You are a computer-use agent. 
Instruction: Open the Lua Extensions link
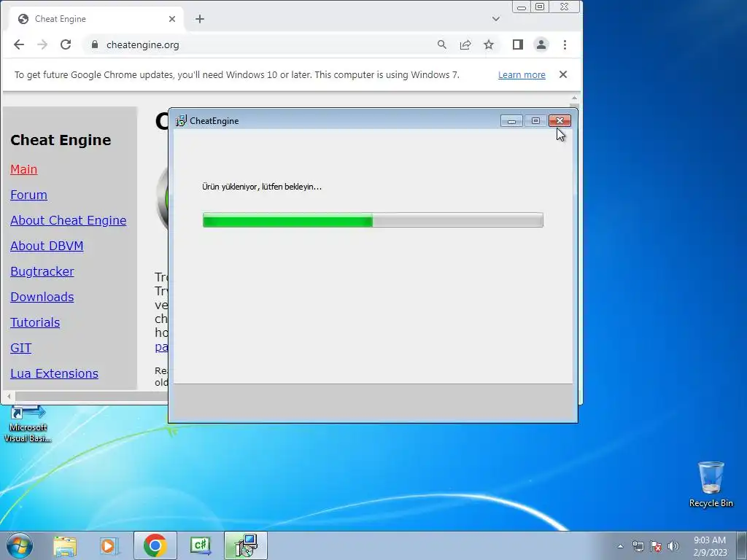point(54,374)
